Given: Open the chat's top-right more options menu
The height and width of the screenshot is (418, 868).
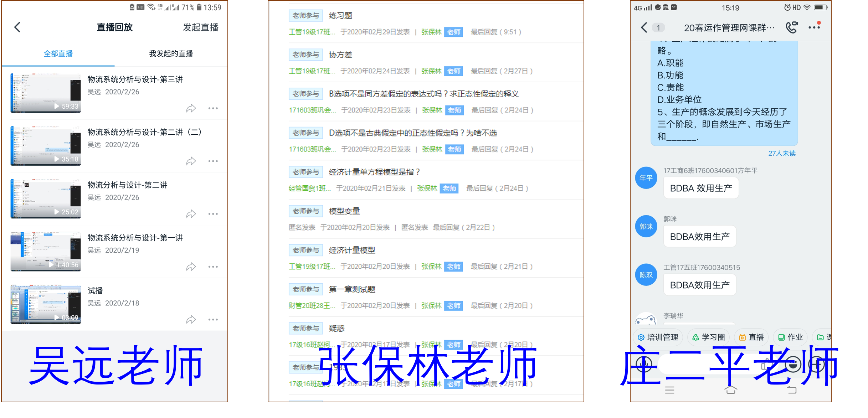Looking at the screenshot, I should tap(814, 27).
